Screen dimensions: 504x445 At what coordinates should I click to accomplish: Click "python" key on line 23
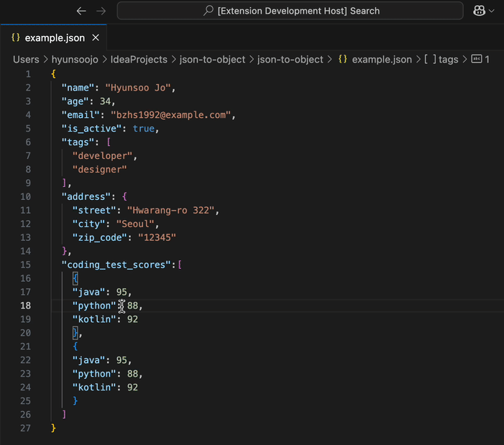[94, 374]
